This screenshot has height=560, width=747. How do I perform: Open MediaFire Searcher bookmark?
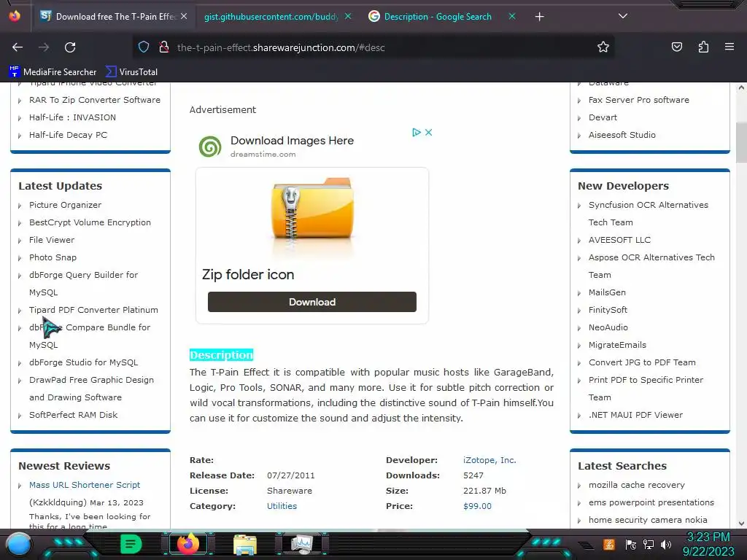point(53,72)
